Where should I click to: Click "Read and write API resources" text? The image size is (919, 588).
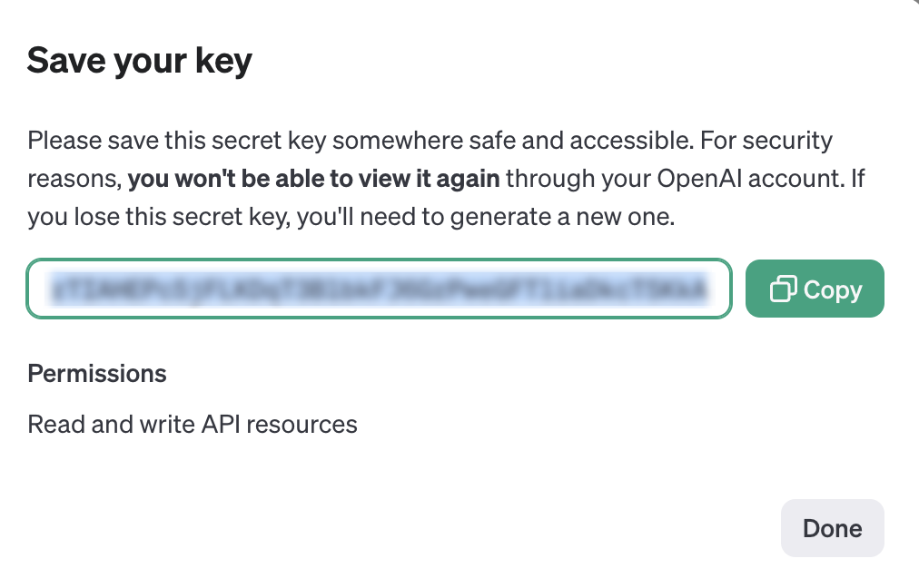click(193, 424)
